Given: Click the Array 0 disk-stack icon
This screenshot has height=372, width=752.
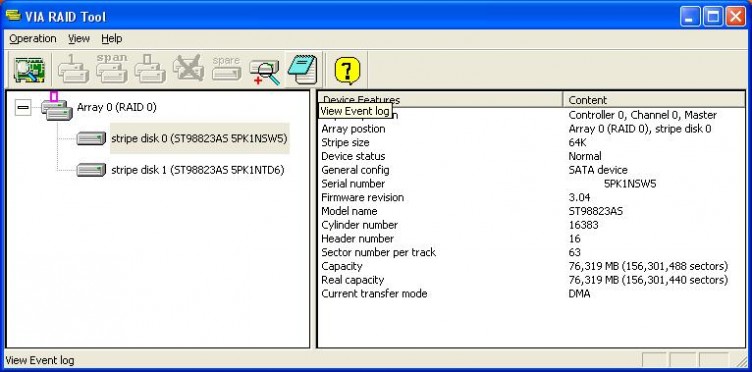Looking at the screenshot, I should coord(57,106).
